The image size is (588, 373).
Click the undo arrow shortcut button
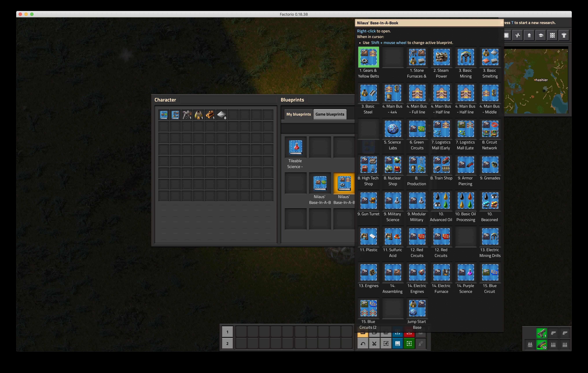363,344
